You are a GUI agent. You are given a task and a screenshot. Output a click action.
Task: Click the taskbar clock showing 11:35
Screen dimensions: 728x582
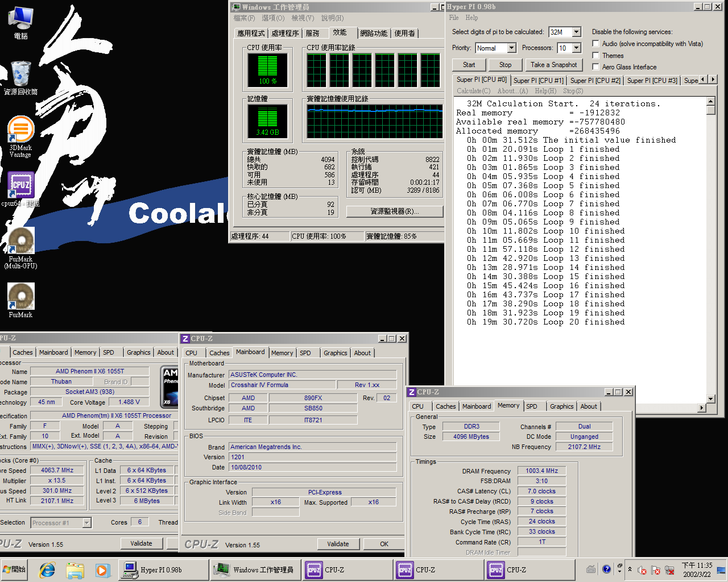click(697, 569)
